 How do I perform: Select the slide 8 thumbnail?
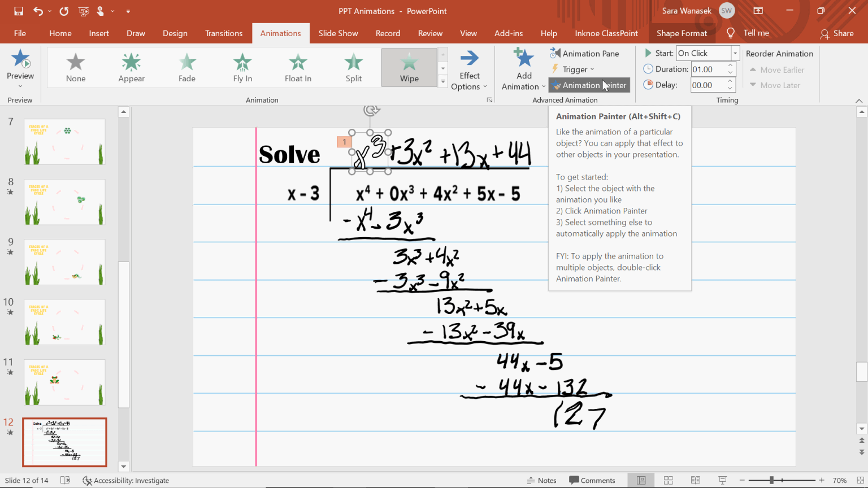(x=64, y=202)
